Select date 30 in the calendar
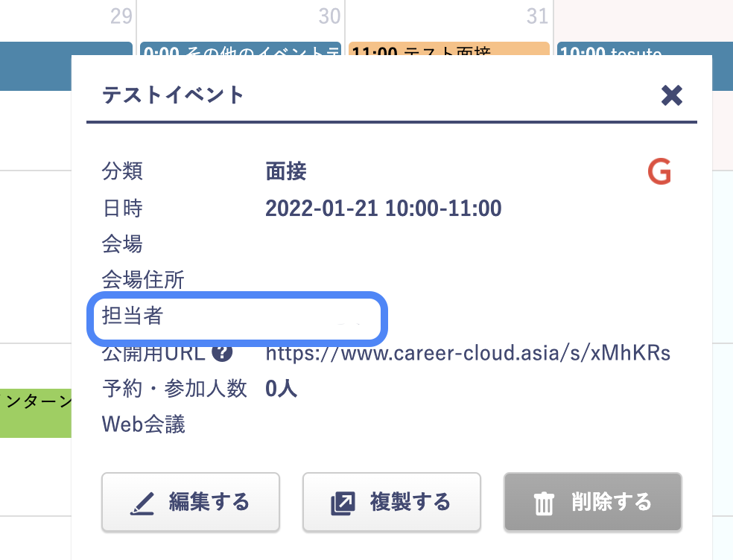This screenshot has height=560, width=733. click(329, 16)
